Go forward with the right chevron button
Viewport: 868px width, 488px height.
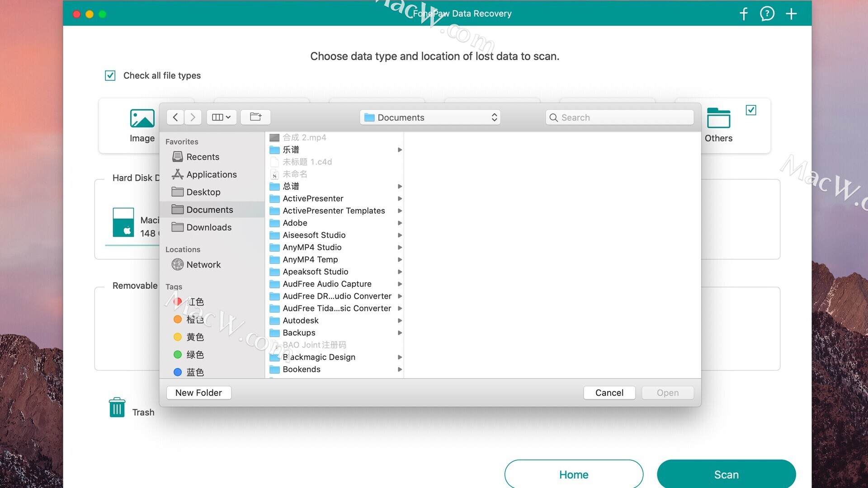[193, 117]
